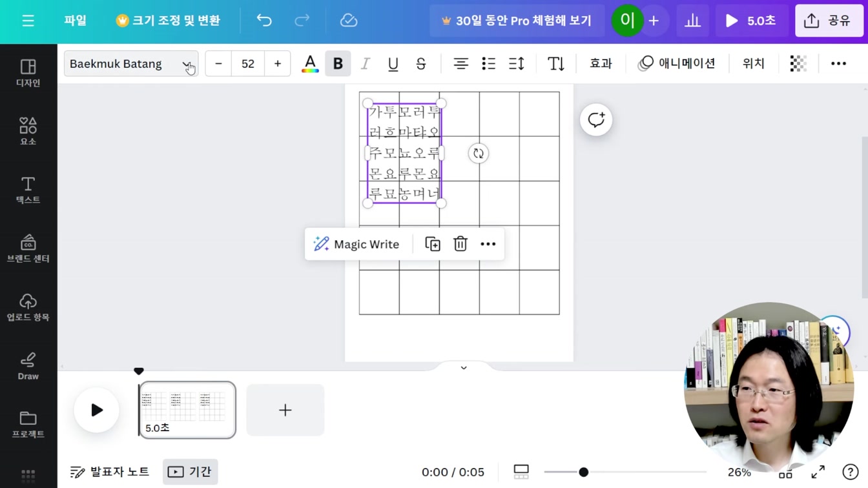
Task: Decrease font size with minus
Action: 218,63
